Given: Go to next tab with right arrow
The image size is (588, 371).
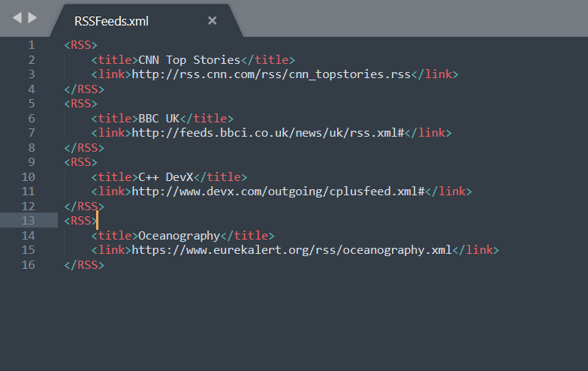Looking at the screenshot, I should pyautogui.click(x=32, y=17).
